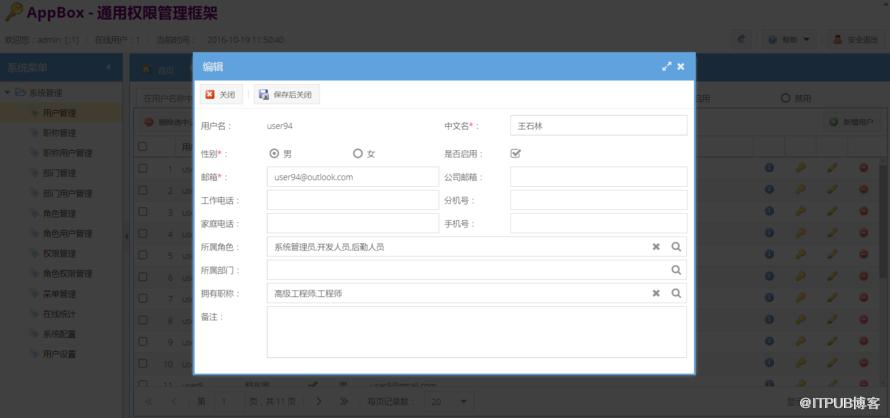
Task: Select the 禁用 radio filter option
Action: pos(786,98)
